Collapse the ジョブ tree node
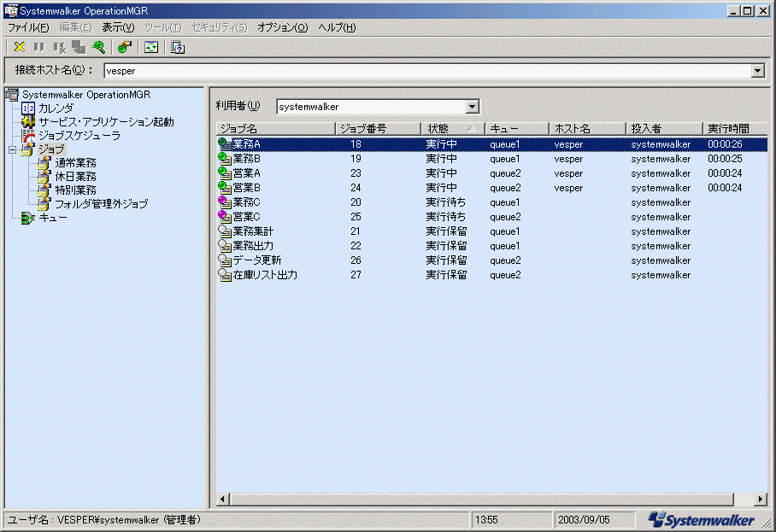Image resolution: width=776 pixels, height=532 pixels. click(x=12, y=149)
